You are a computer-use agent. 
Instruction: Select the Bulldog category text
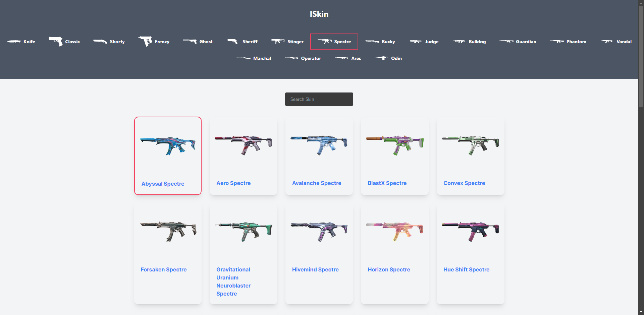[x=477, y=42]
